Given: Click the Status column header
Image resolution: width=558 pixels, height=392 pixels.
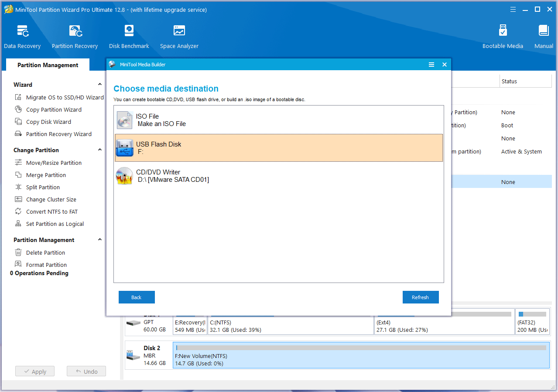Looking at the screenshot, I should click(526, 81).
